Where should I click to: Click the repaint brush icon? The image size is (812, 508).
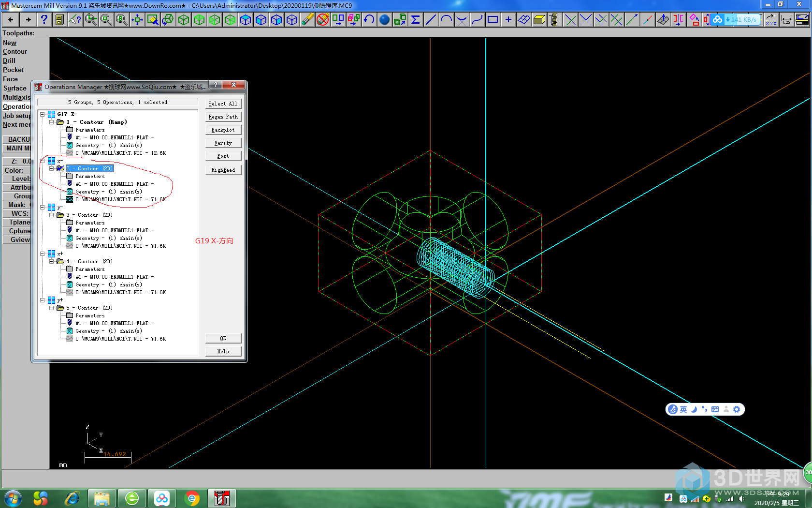coord(153,19)
